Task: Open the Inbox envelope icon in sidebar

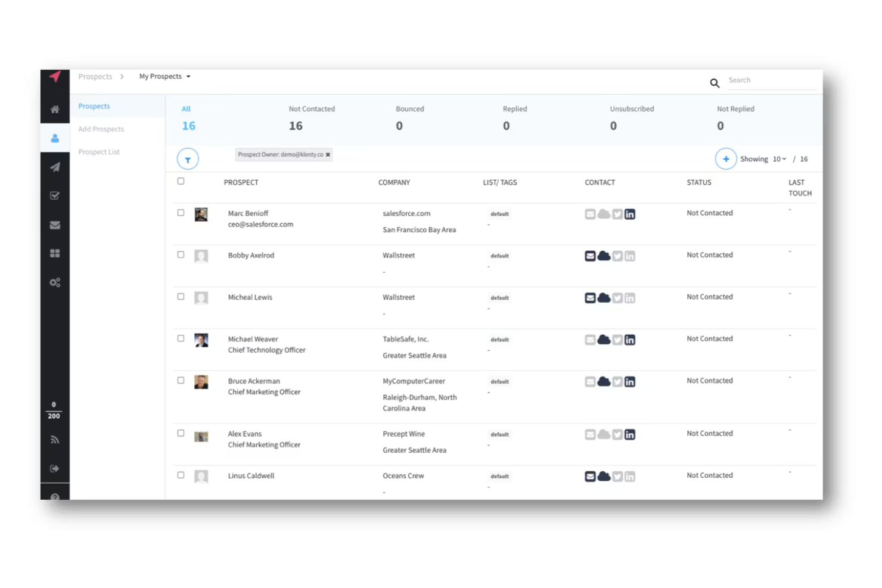Action: click(55, 225)
